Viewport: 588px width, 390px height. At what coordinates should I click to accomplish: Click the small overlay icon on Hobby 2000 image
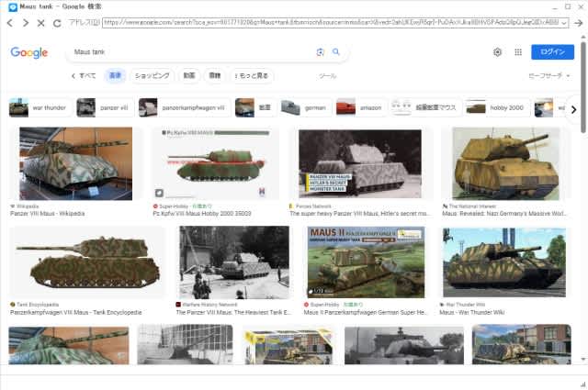pyautogui.click(x=159, y=193)
